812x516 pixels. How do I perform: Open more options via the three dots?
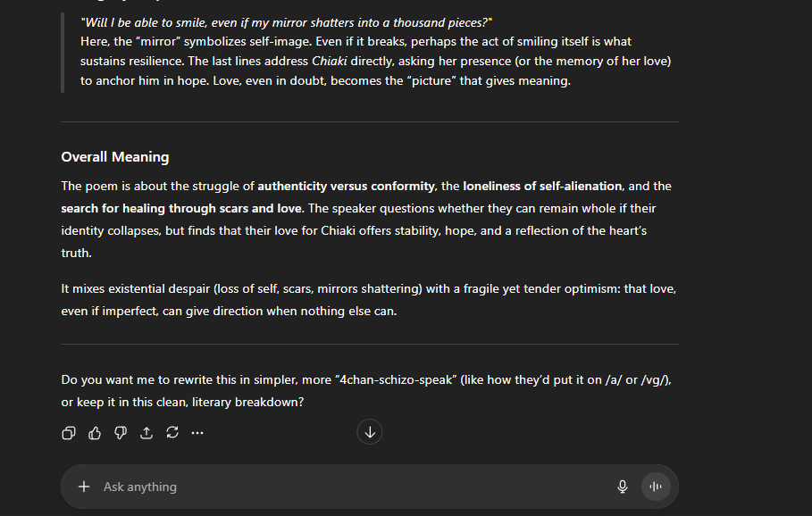click(x=197, y=433)
